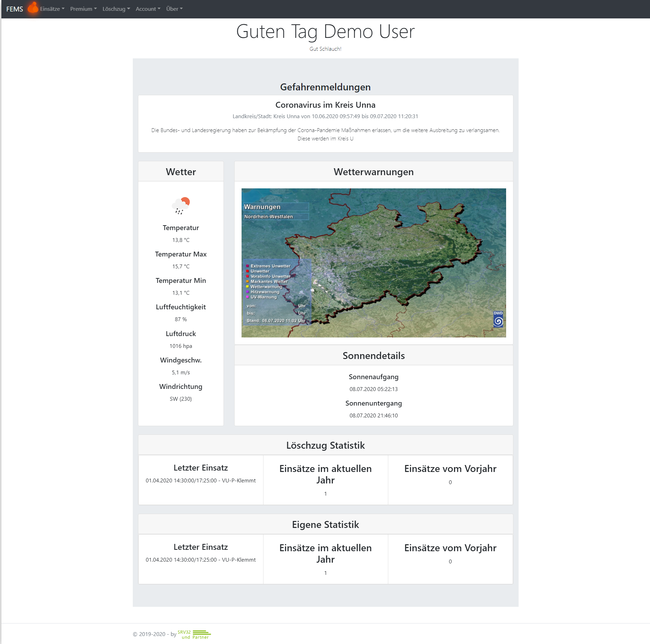Screen dimensions: 650x644
Task: Open the Über dropdown menu
Action: [174, 9]
